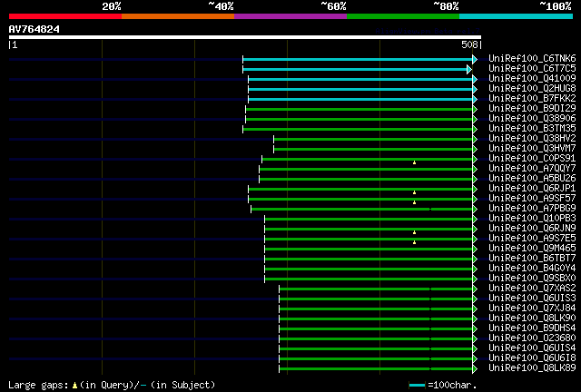Click the green arrowhead ending UniRef100_B9DI29 bar
The image size is (581, 392).
pos(475,109)
